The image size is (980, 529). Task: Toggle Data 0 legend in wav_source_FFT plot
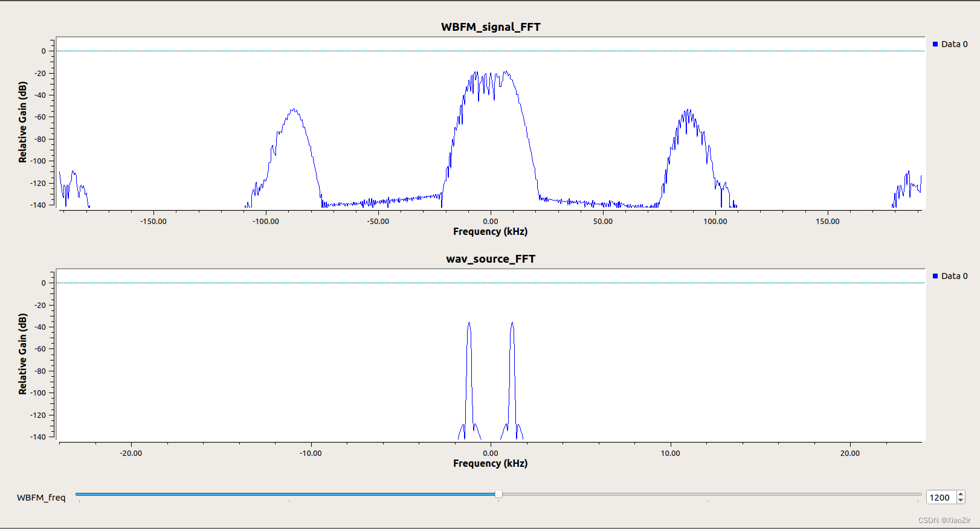point(950,276)
